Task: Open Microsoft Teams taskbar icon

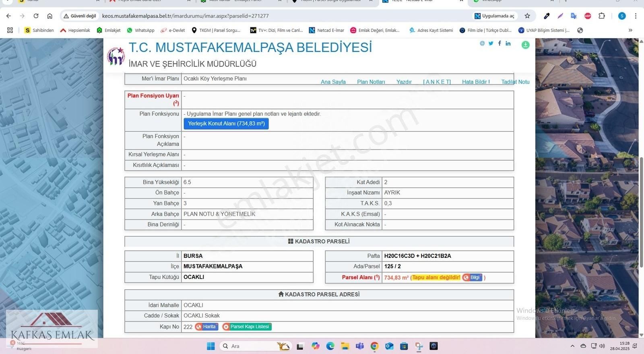Action: (x=360, y=346)
